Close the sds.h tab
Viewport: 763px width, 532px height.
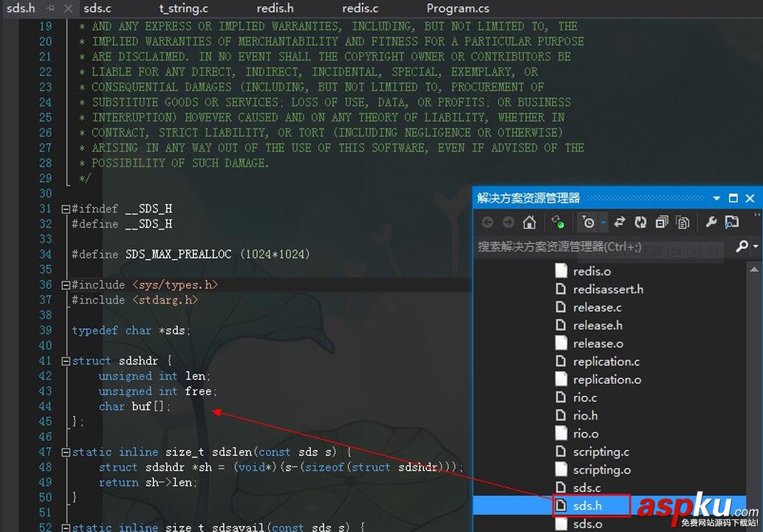68,8
